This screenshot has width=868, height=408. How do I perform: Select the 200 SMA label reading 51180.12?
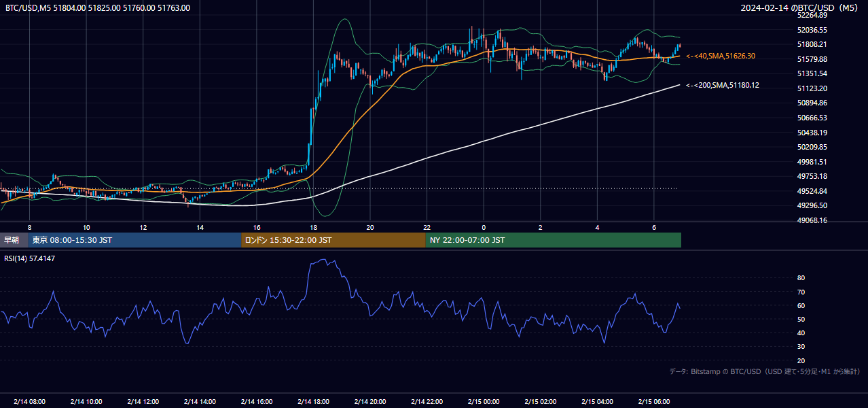723,85
